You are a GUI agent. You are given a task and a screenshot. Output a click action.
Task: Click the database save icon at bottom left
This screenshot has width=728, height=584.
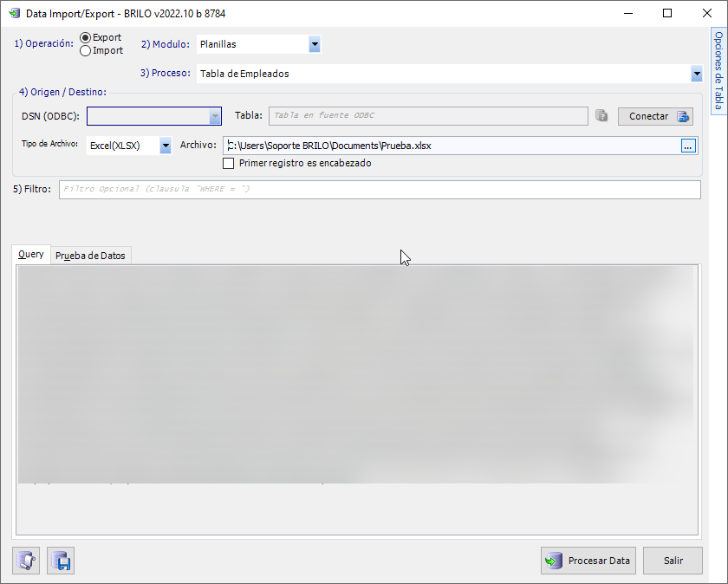(60, 561)
